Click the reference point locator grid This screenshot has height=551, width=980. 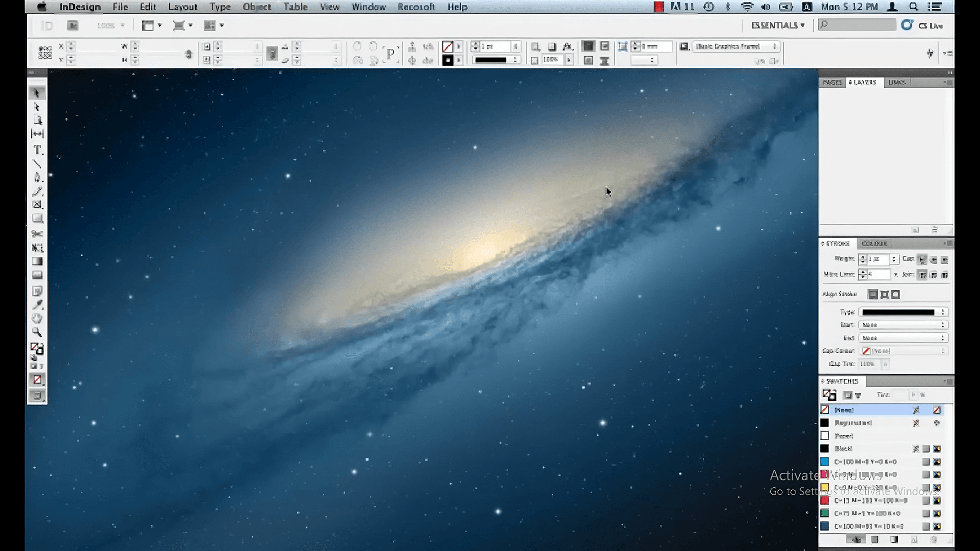(x=45, y=53)
